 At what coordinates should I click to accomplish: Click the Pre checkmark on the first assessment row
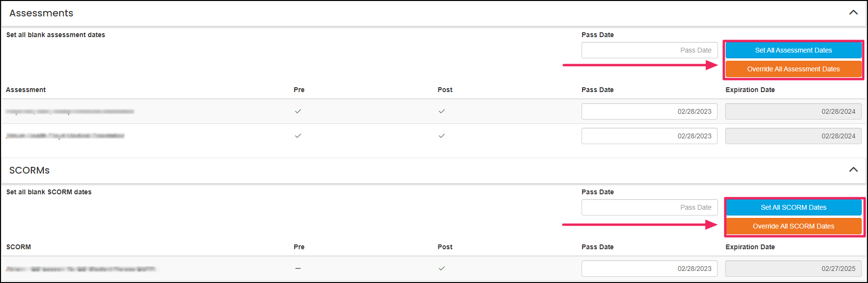coord(298,111)
